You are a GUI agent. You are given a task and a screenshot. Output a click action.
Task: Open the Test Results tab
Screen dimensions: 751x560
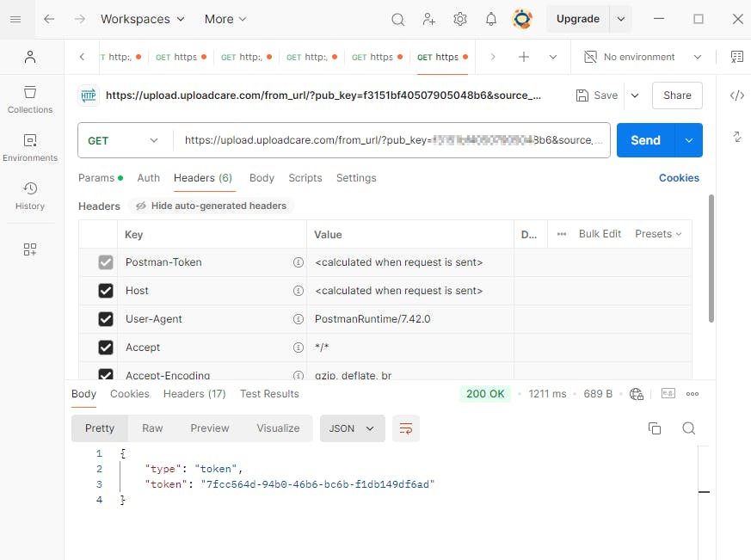[269, 394]
